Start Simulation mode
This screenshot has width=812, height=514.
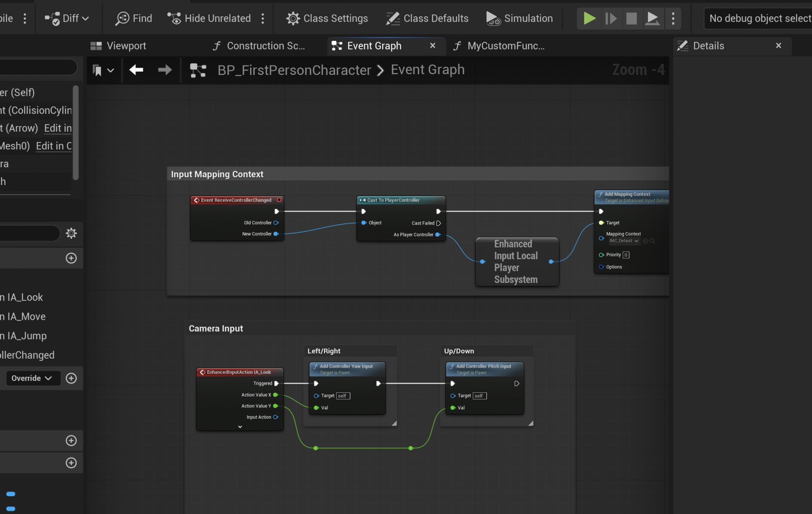pos(519,18)
